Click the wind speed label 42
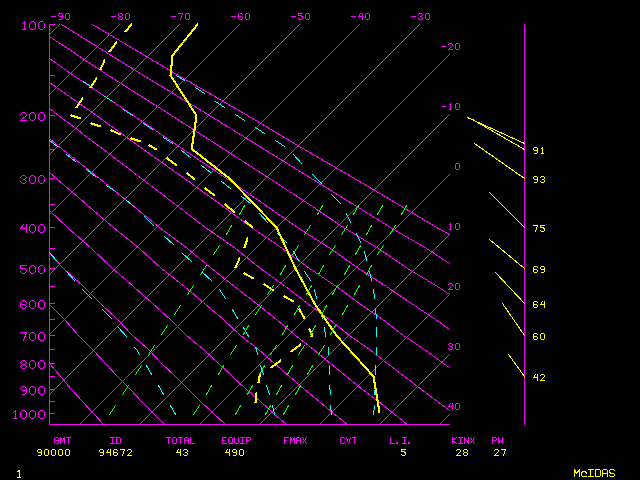This screenshot has height=480, width=640. coord(539,378)
